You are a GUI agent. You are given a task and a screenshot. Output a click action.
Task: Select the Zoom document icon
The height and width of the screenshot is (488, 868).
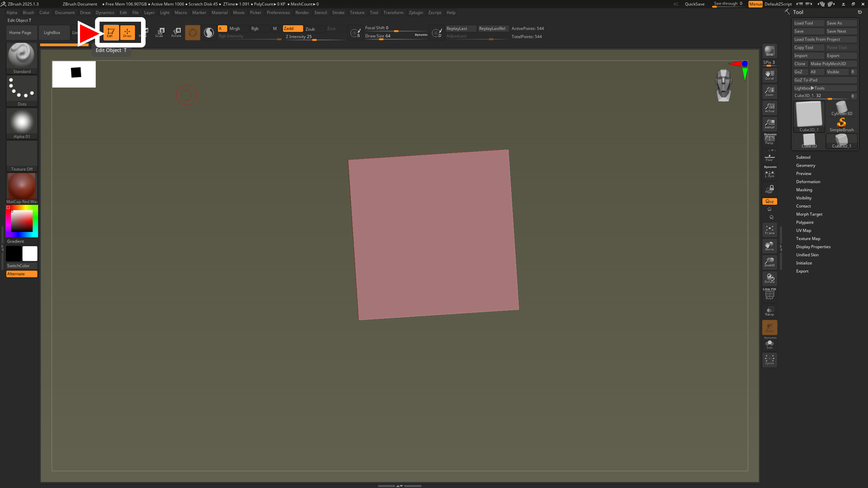(769, 91)
